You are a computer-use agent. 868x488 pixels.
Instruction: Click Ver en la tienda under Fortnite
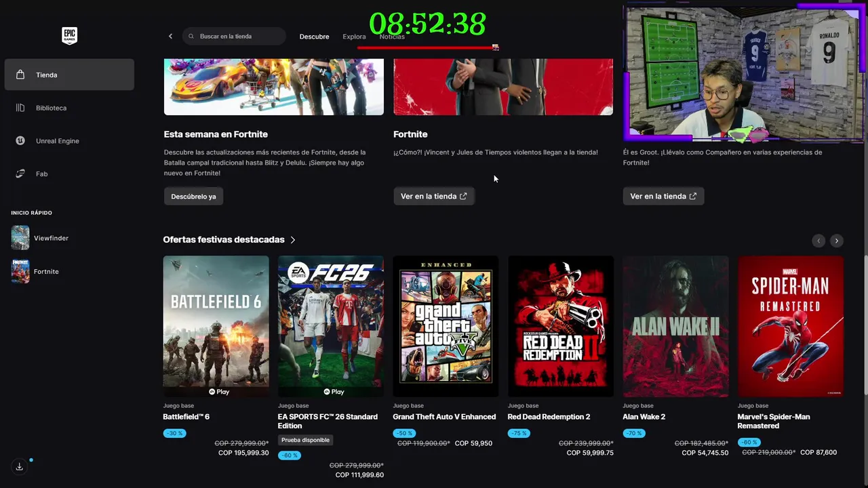[434, 196]
